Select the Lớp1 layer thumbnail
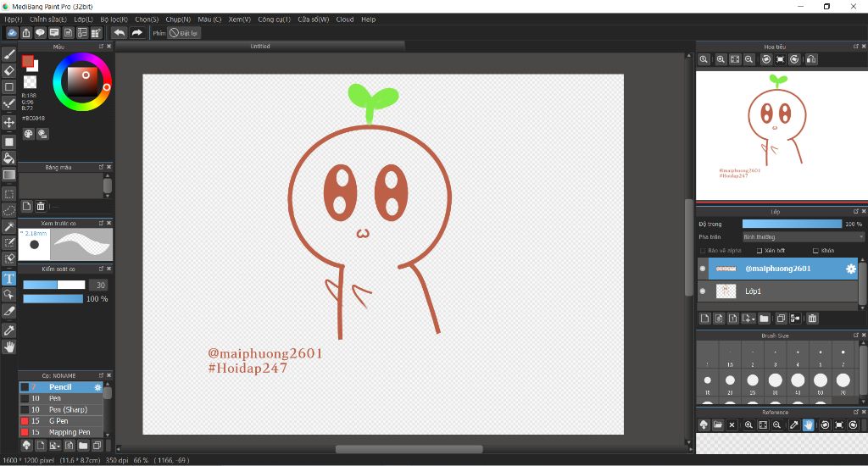The image size is (868, 466). pyautogui.click(x=726, y=291)
